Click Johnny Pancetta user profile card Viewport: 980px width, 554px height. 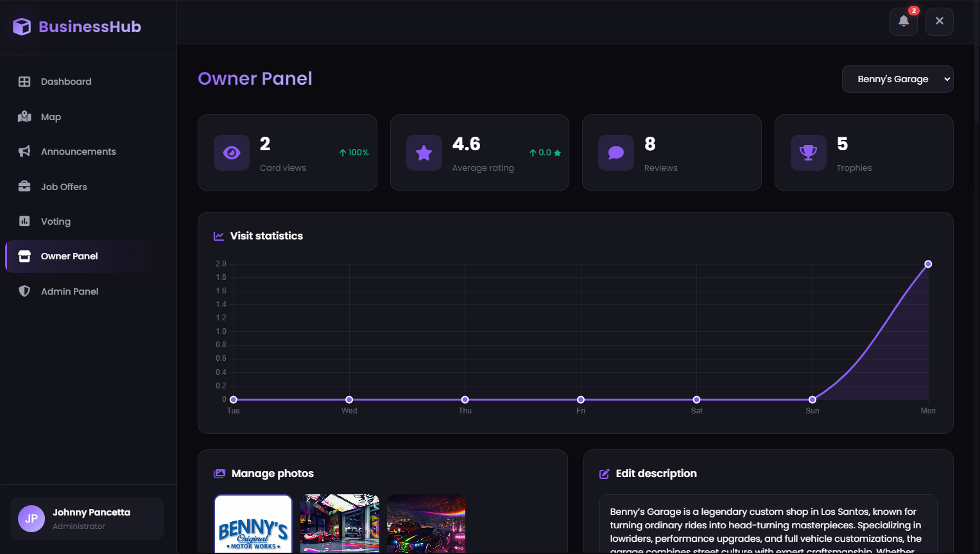coord(87,519)
